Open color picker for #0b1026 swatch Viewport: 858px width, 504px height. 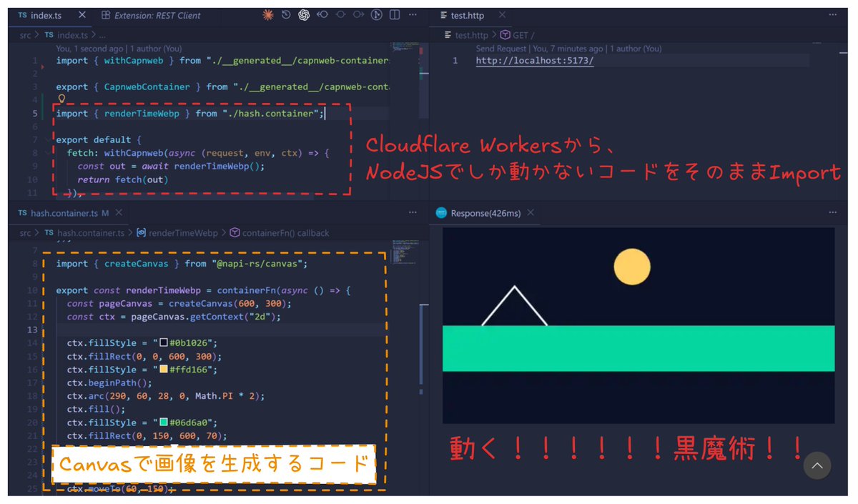[164, 343]
